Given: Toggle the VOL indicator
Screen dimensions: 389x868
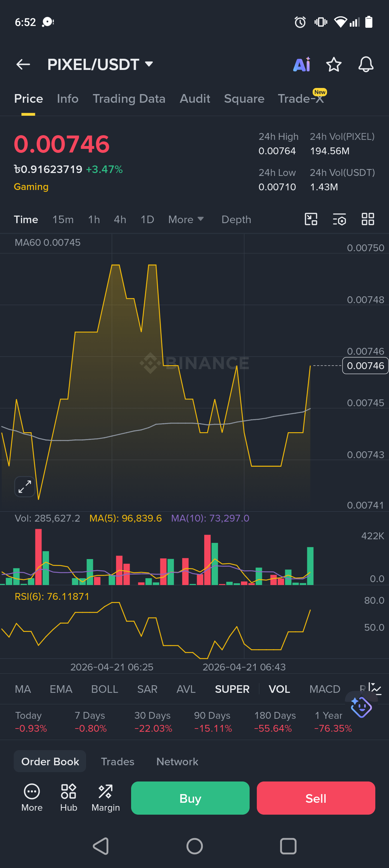Looking at the screenshot, I should click(x=280, y=689).
